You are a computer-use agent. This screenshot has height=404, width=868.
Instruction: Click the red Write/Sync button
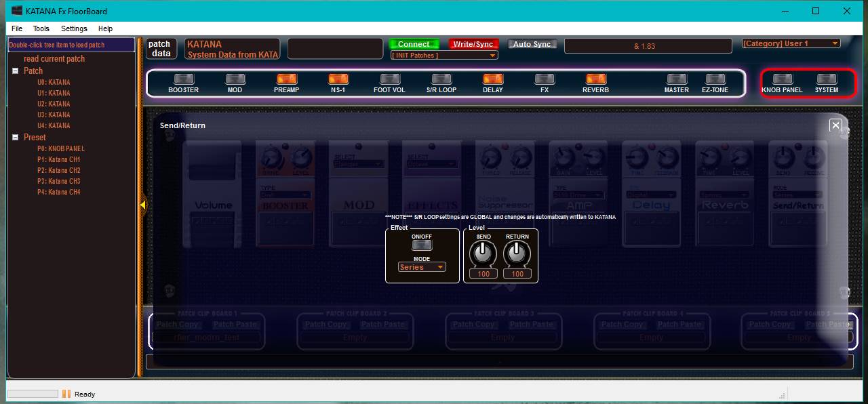[x=473, y=44]
